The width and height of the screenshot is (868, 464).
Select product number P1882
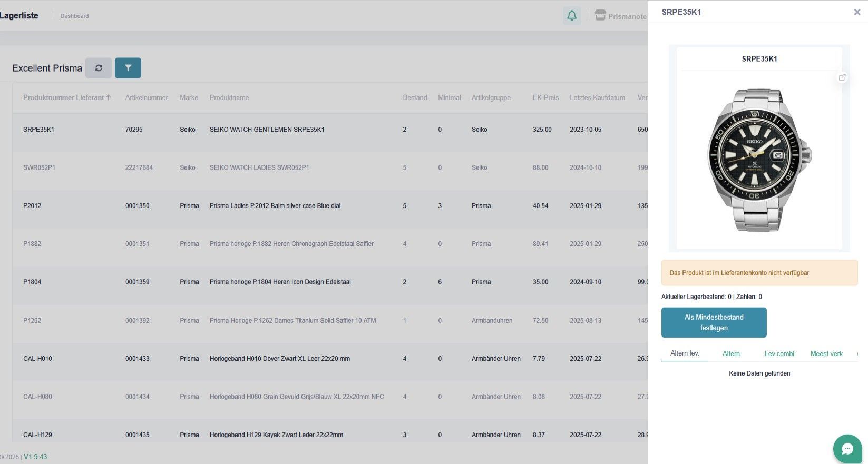(x=32, y=244)
